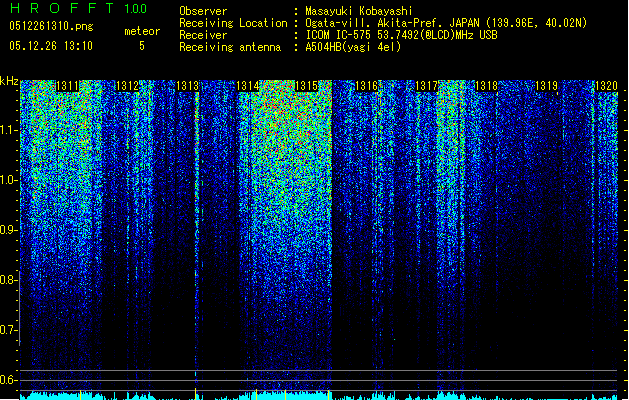
Task: Click the 'Receiver' label
Action: click(x=203, y=35)
